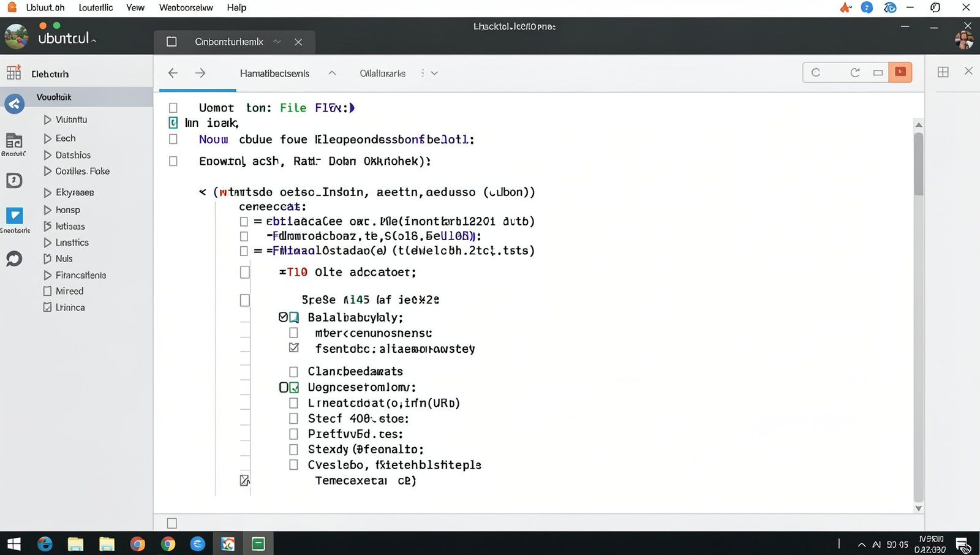The image size is (980, 555).
Task: Open the grid layout icon at the far right
Action: (x=943, y=72)
